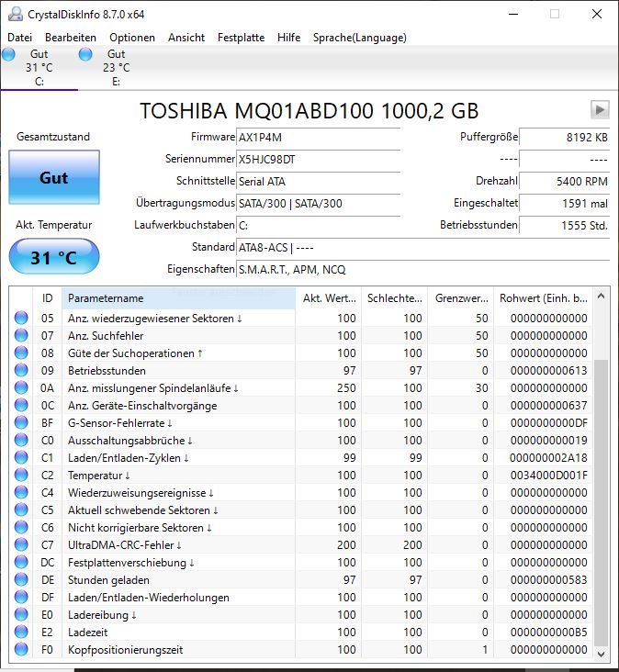Click status orb for C7 UltraDMA-CRC-Fehler row
The image size is (619, 672).
click(x=21, y=544)
